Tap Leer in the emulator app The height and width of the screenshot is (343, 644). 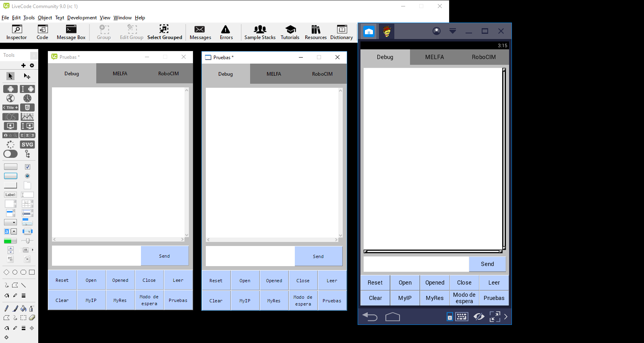pyautogui.click(x=494, y=283)
